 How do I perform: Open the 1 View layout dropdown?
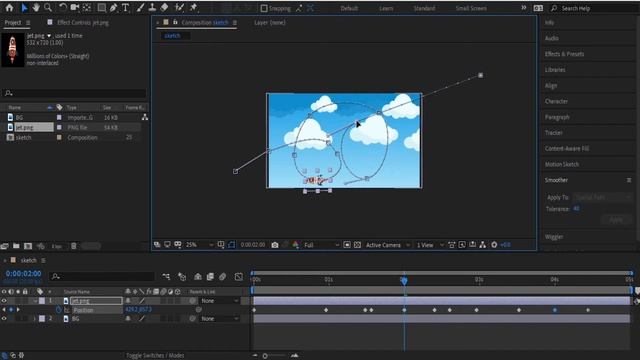(430, 245)
